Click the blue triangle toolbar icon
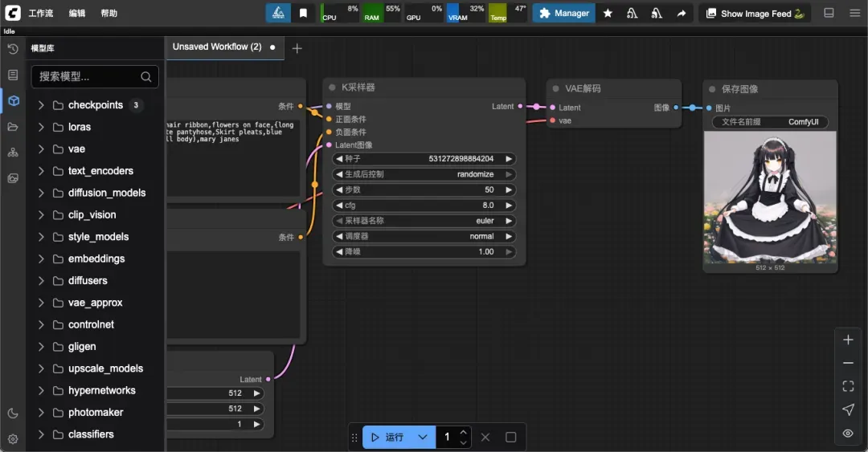This screenshot has width=868, height=452. pos(278,13)
